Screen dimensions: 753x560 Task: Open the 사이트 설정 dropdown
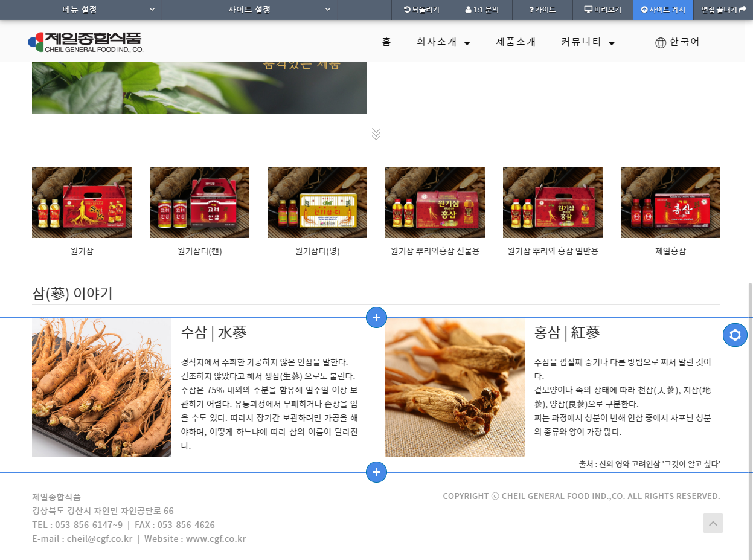pos(250,10)
